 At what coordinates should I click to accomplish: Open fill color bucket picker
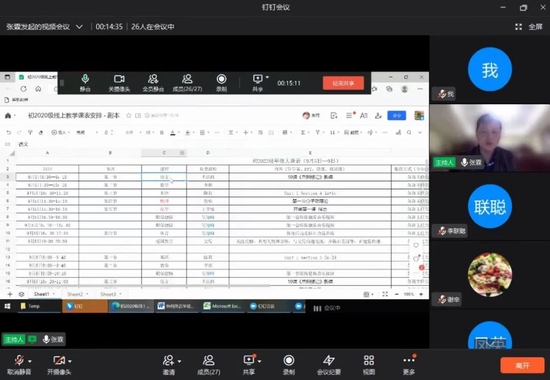[188, 132]
